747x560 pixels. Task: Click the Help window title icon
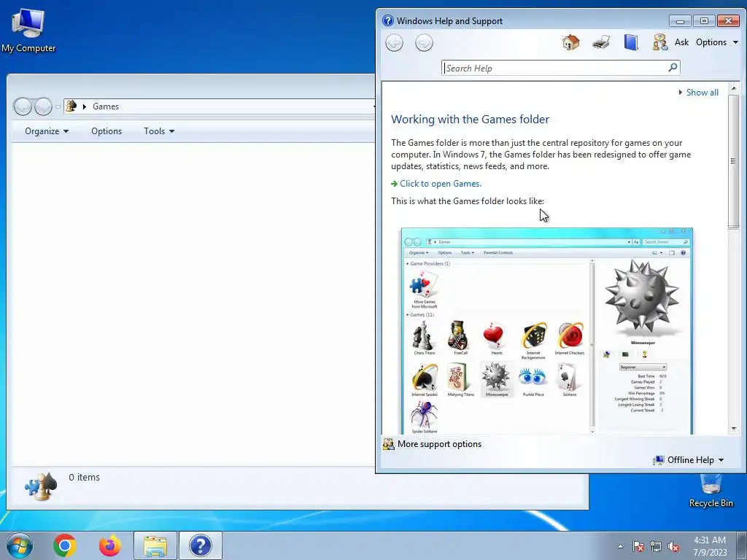[x=388, y=20]
